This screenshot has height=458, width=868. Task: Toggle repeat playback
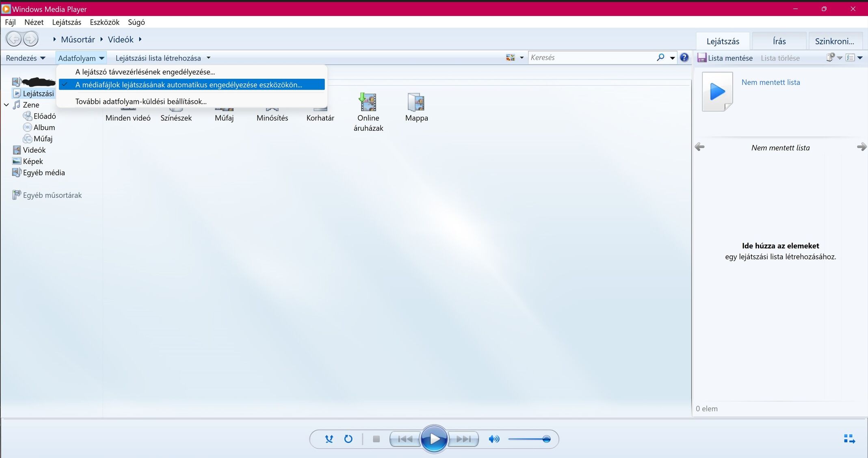348,439
